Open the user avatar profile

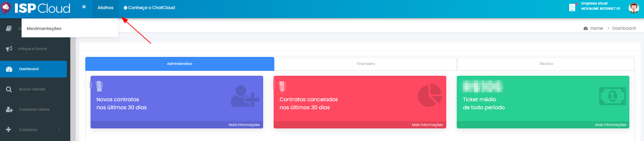634,8
